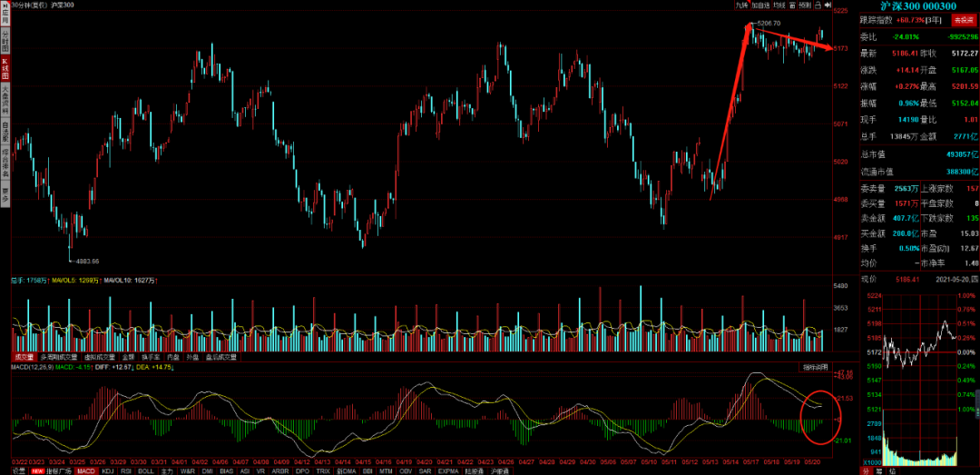Switch to the BIAS indicator
Viewport: 980px width, 475px height.
pos(227,470)
